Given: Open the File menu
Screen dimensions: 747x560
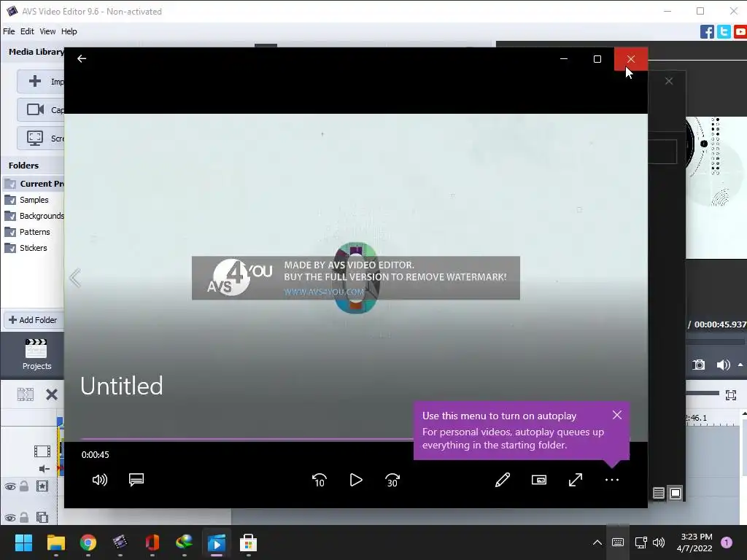Looking at the screenshot, I should (9, 31).
